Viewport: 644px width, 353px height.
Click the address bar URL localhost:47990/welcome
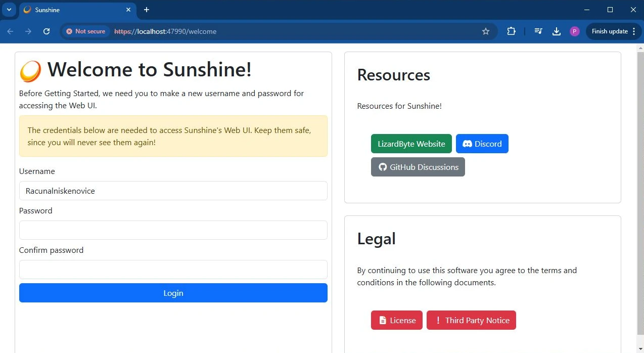coord(165,31)
